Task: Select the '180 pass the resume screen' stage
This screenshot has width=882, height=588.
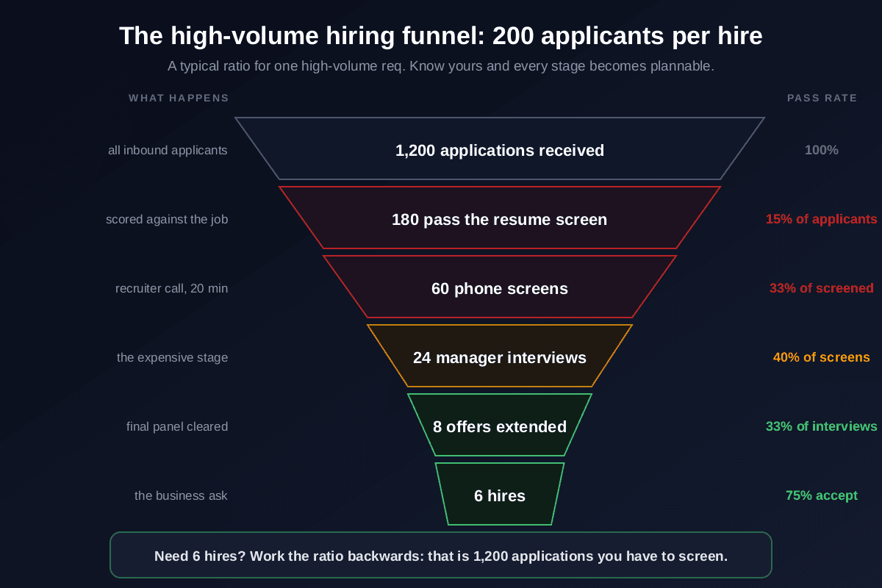Action: [x=500, y=218]
